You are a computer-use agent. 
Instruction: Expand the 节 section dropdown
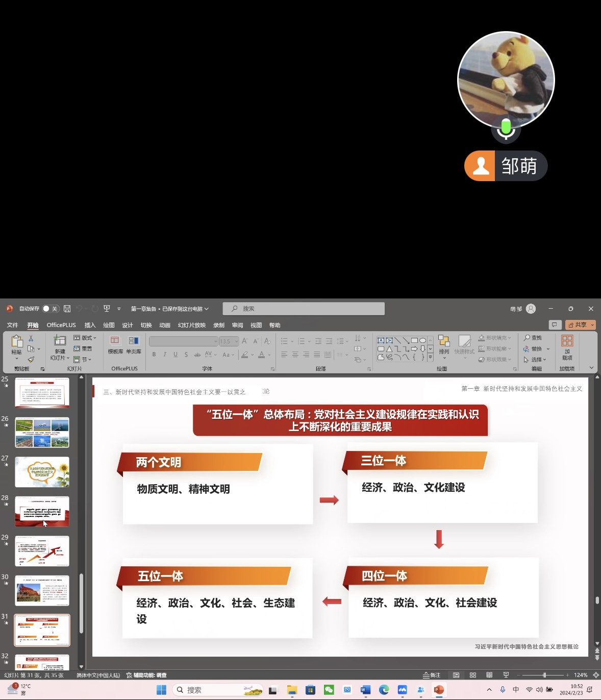83,360
